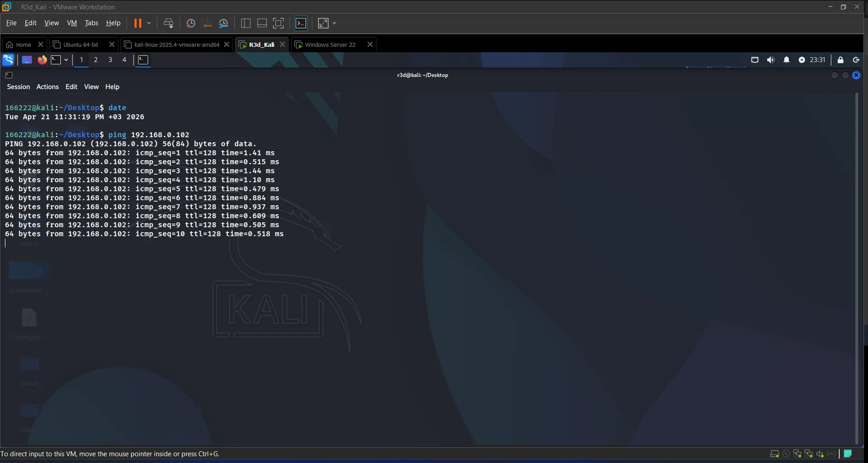Enter VMware full screen mode
Image resolution: width=868 pixels, height=463 pixels.
279,23
